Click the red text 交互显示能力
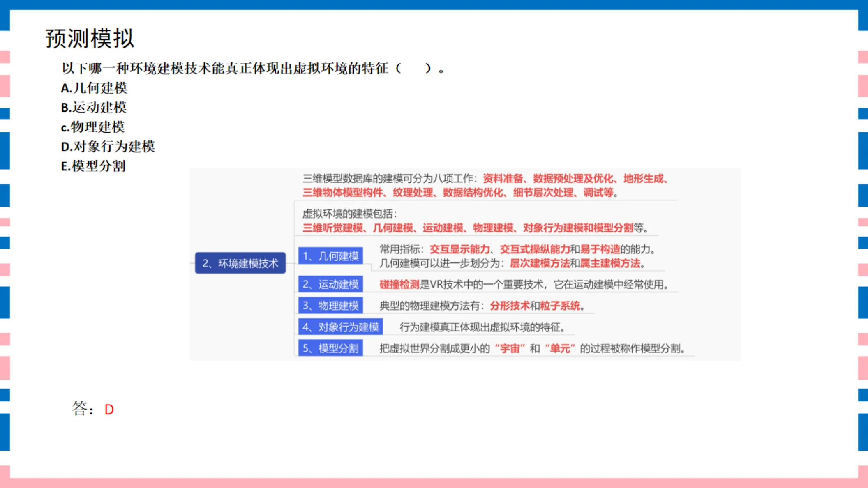The height and width of the screenshot is (488, 868). (x=459, y=249)
